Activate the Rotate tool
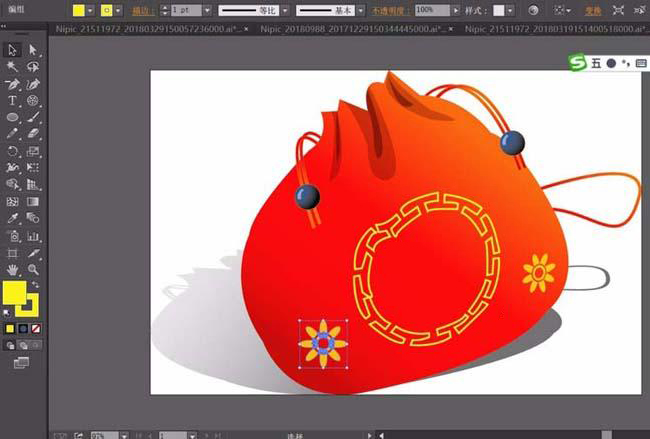650x439 pixels. (x=13, y=151)
